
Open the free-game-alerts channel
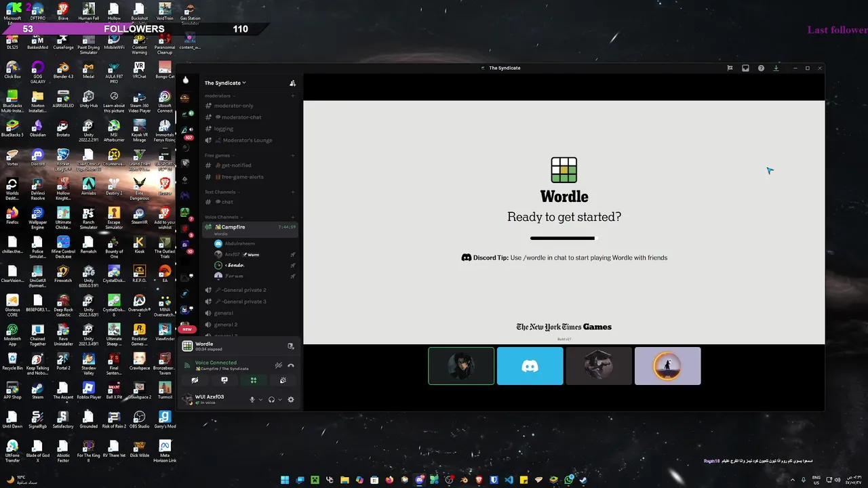250,177
